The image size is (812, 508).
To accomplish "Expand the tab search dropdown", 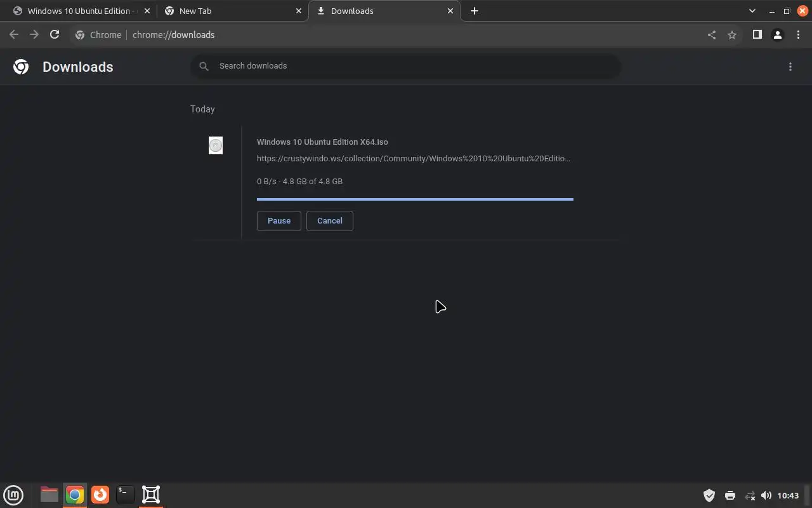I will click(752, 11).
